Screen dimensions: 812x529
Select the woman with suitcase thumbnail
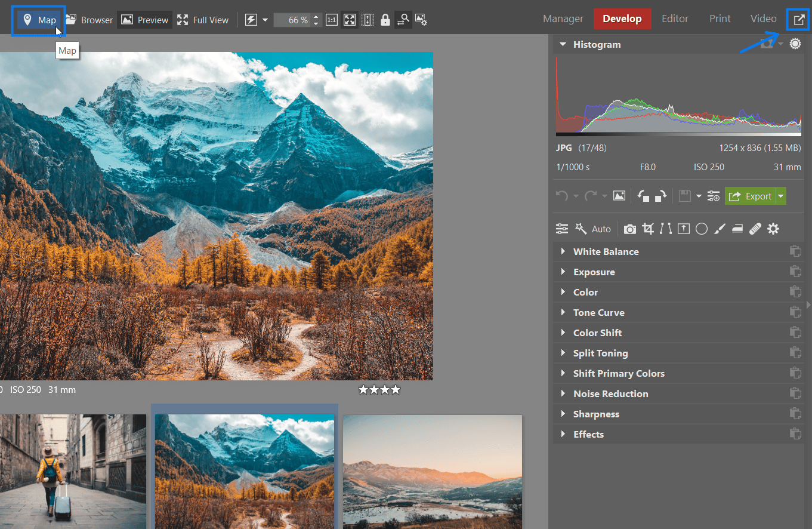click(73, 470)
